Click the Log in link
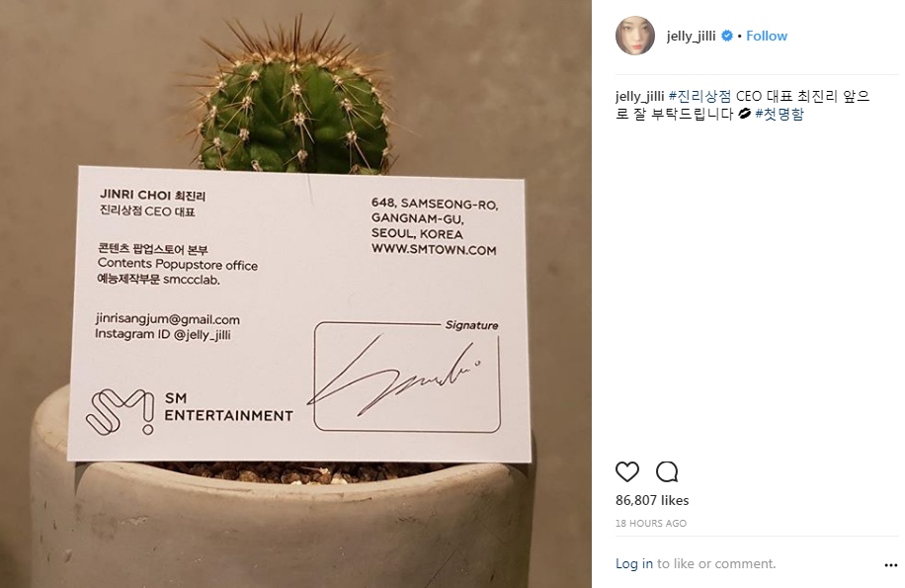Image resolution: width=905 pixels, height=588 pixels. click(x=633, y=563)
